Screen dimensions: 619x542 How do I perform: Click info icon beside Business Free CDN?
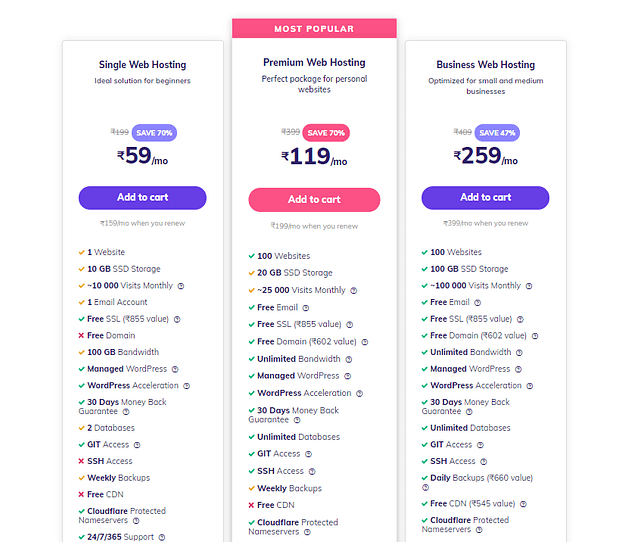pos(523,504)
